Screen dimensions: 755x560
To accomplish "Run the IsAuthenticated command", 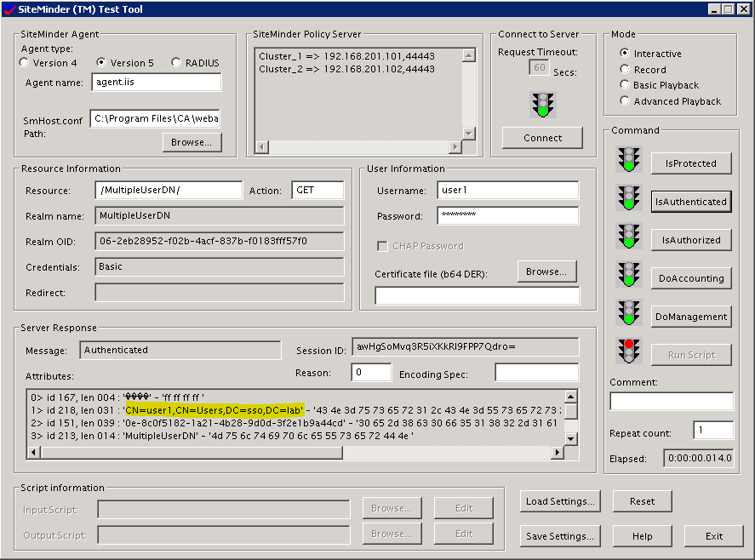I will (x=691, y=202).
